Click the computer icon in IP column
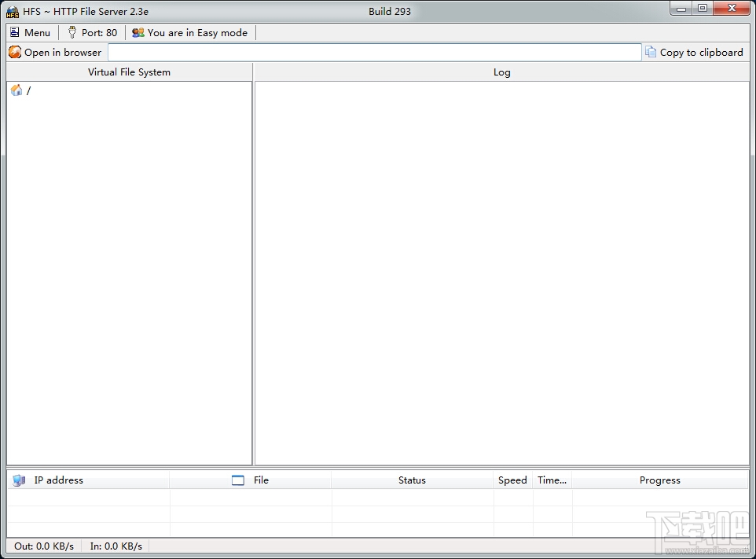The width and height of the screenshot is (756, 559). pyautogui.click(x=19, y=480)
